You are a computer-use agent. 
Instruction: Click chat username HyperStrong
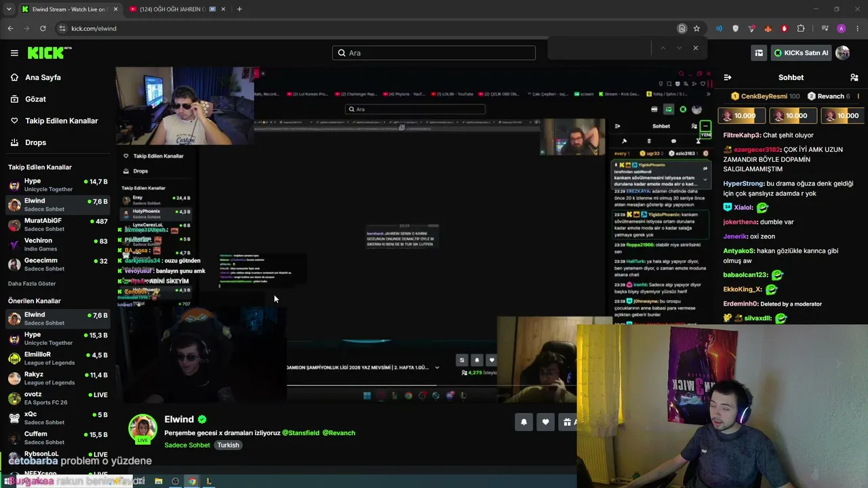744,184
